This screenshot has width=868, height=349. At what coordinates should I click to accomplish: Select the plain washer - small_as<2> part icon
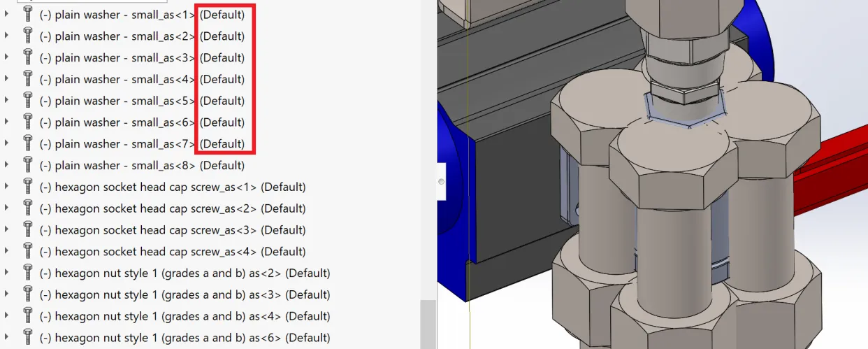(28, 36)
